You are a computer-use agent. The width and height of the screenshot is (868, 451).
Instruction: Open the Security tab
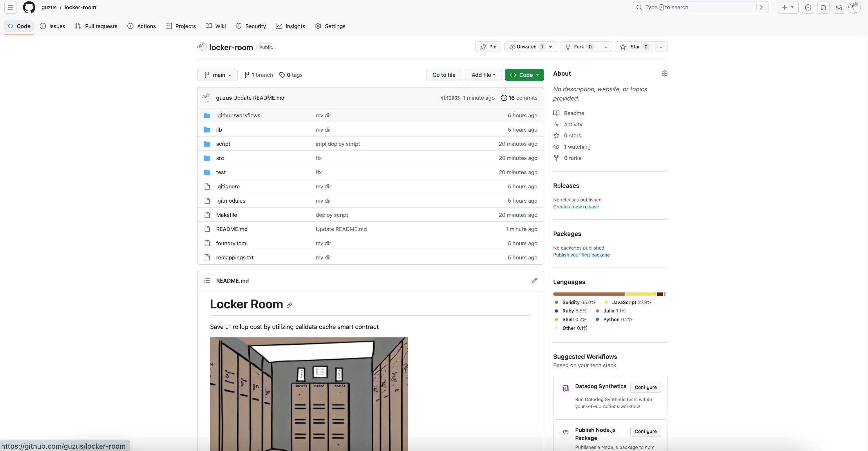coord(251,26)
